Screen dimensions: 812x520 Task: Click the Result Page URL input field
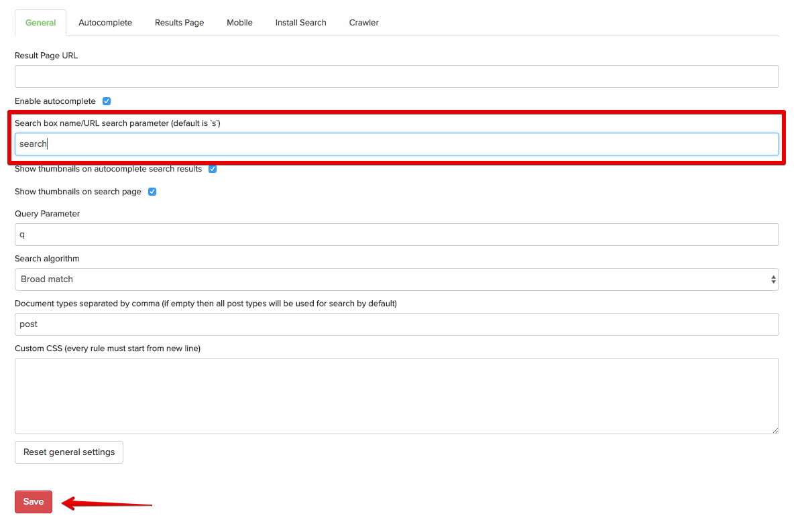pos(397,76)
